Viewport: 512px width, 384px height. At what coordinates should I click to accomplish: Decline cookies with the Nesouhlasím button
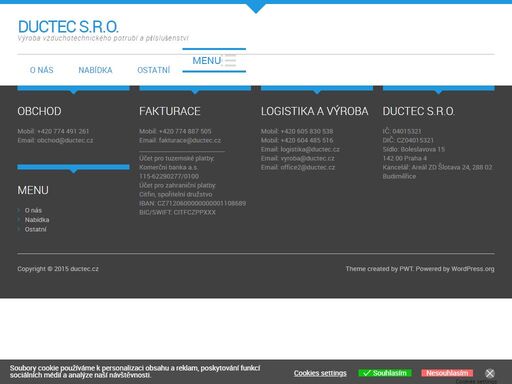click(x=447, y=373)
